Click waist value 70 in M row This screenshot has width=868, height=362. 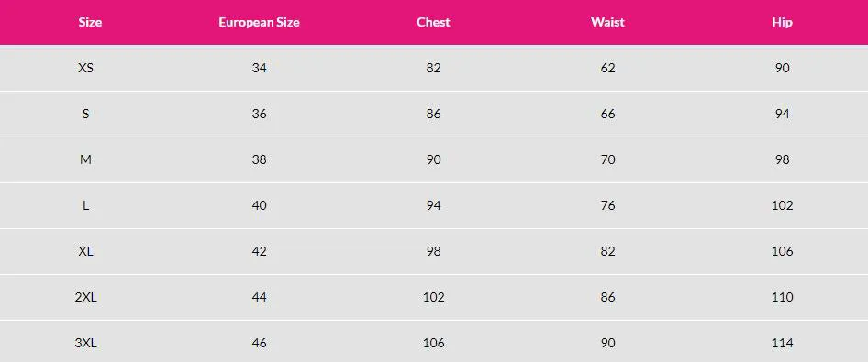pos(607,159)
